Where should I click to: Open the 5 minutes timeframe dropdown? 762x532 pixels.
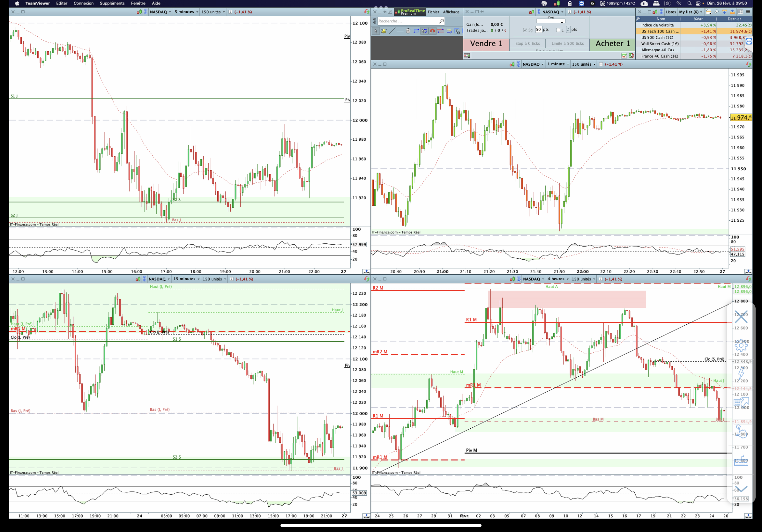[186, 12]
